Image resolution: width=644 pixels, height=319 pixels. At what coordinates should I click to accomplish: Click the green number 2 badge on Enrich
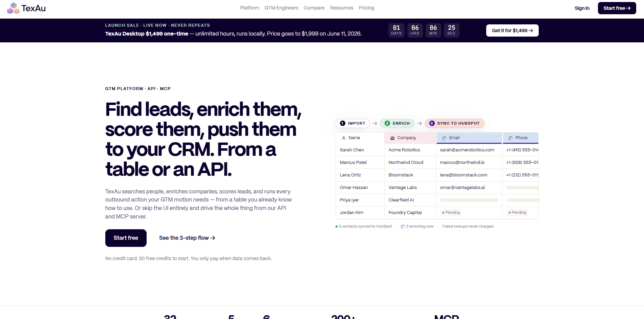(x=387, y=123)
